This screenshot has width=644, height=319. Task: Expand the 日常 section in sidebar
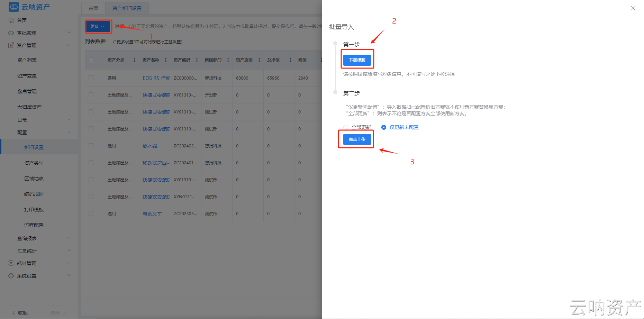(22, 119)
